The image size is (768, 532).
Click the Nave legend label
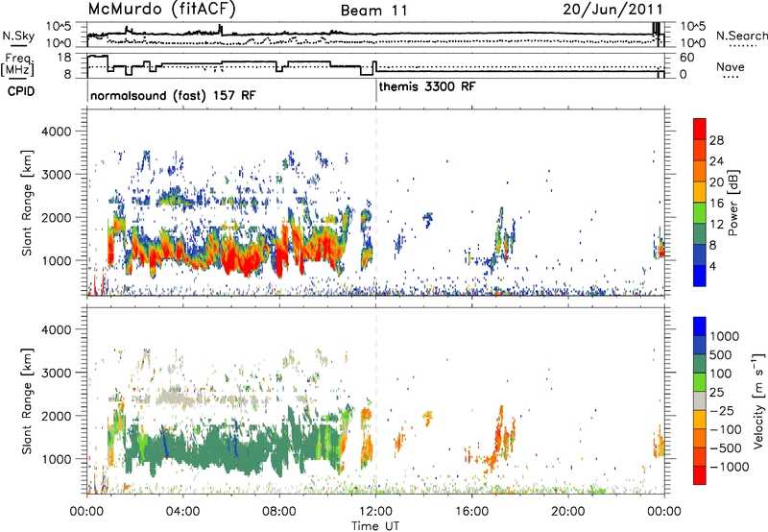tap(731, 66)
